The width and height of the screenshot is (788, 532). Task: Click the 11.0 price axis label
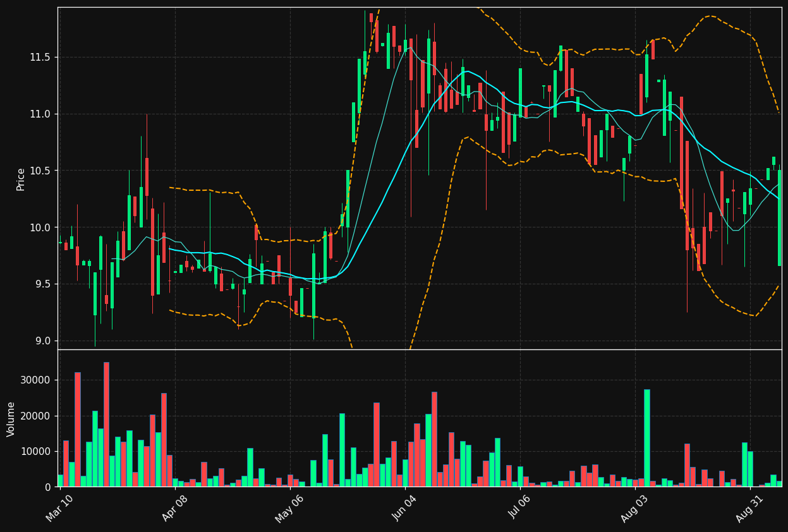click(40, 114)
